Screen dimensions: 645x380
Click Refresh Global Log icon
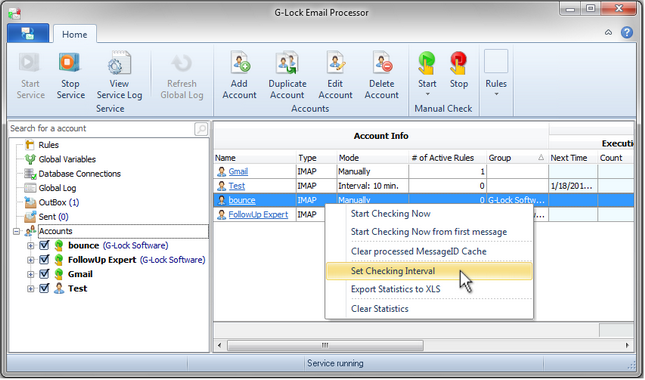[181, 64]
